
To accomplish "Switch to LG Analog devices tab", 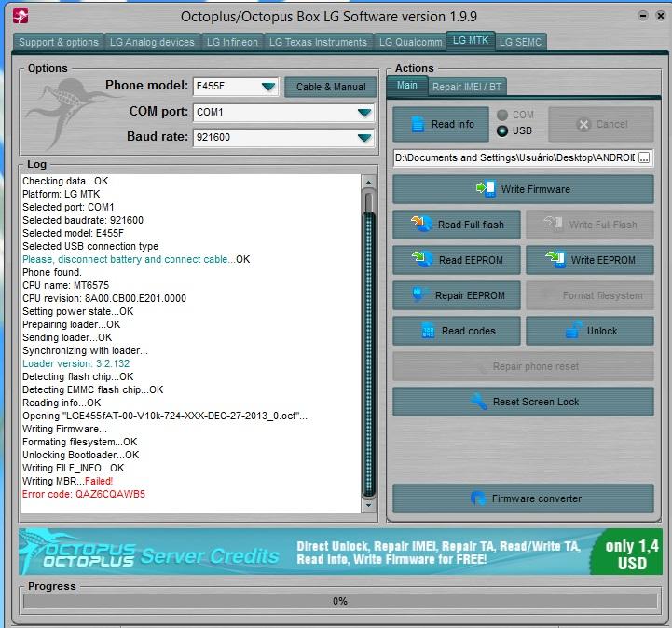I will [x=152, y=42].
